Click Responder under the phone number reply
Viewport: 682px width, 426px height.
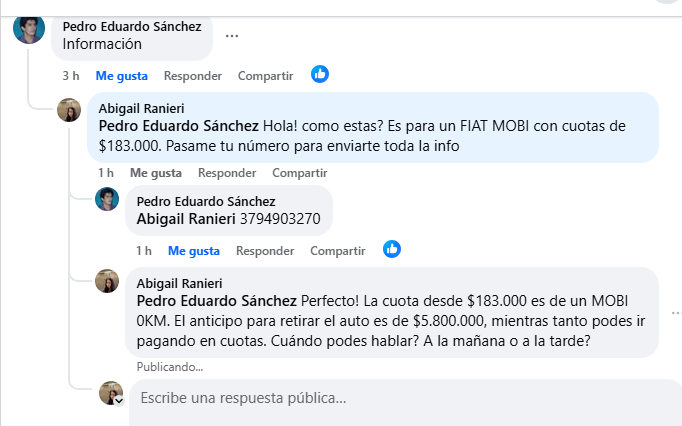[265, 250]
